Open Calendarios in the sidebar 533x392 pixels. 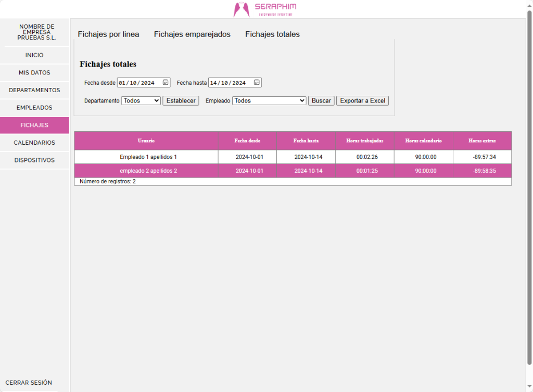click(x=34, y=143)
